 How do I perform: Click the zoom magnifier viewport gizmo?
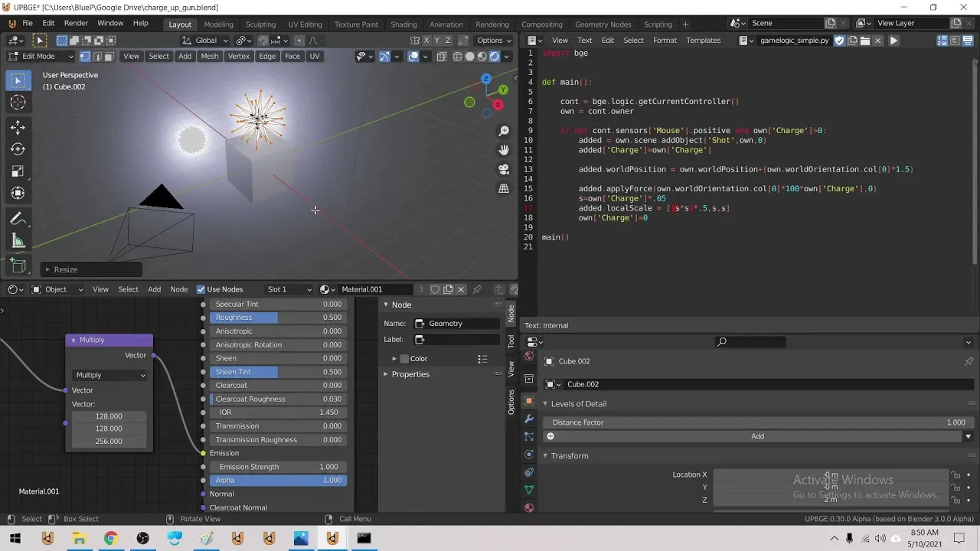click(504, 132)
